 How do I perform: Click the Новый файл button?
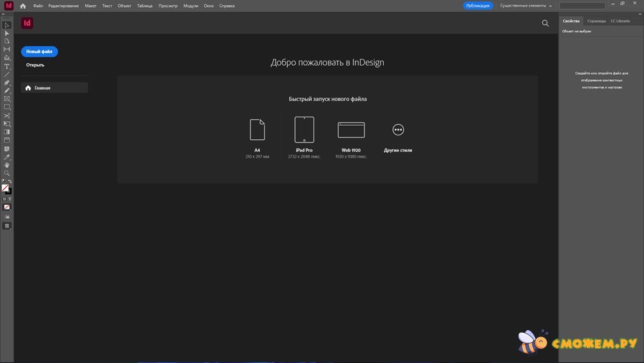(39, 52)
